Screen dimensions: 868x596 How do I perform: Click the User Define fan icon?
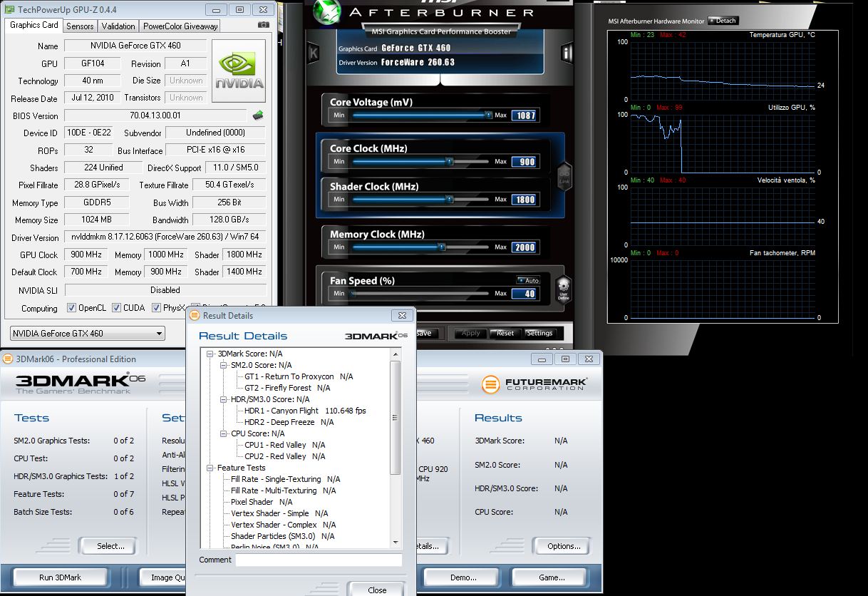click(563, 289)
